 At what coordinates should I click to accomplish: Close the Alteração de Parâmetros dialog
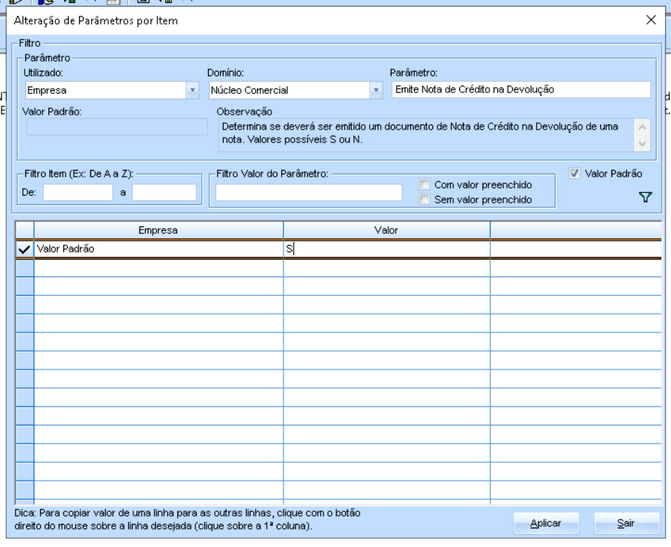tap(651, 20)
